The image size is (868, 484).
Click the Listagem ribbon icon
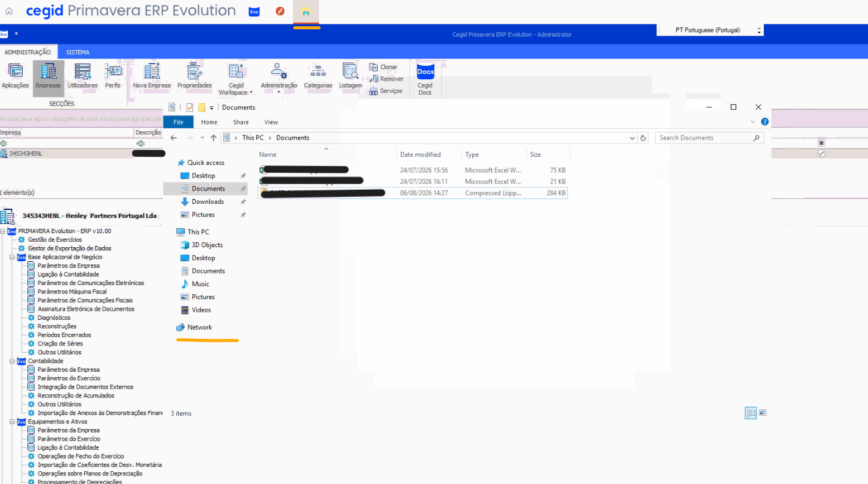tap(351, 76)
